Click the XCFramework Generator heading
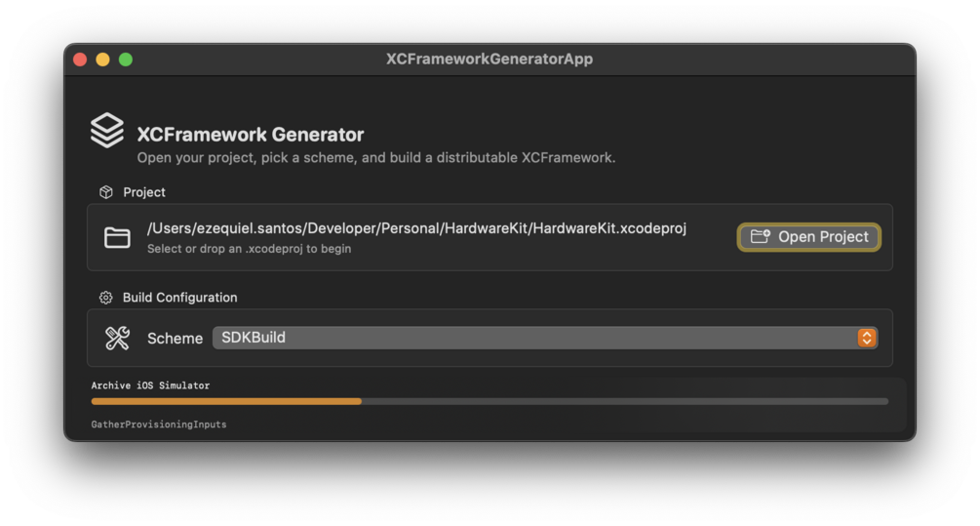Screen dimensions: 980x526 pyautogui.click(x=251, y=135)
